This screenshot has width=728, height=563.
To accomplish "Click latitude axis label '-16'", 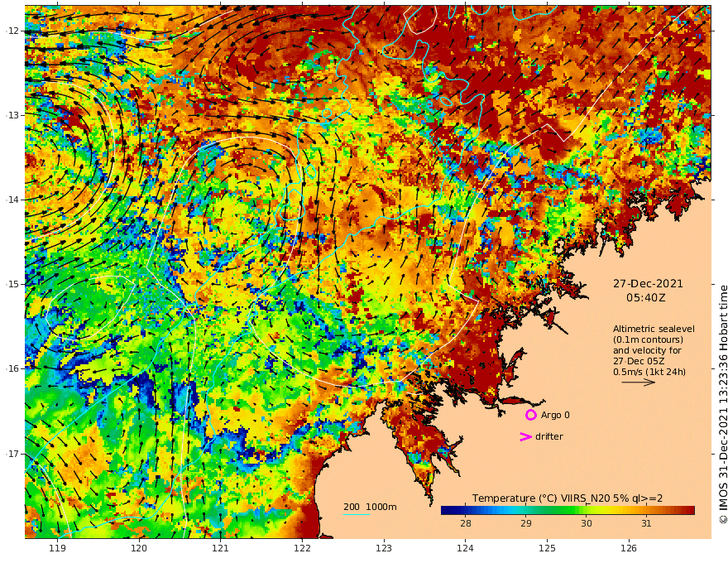I will click(12, 368).
